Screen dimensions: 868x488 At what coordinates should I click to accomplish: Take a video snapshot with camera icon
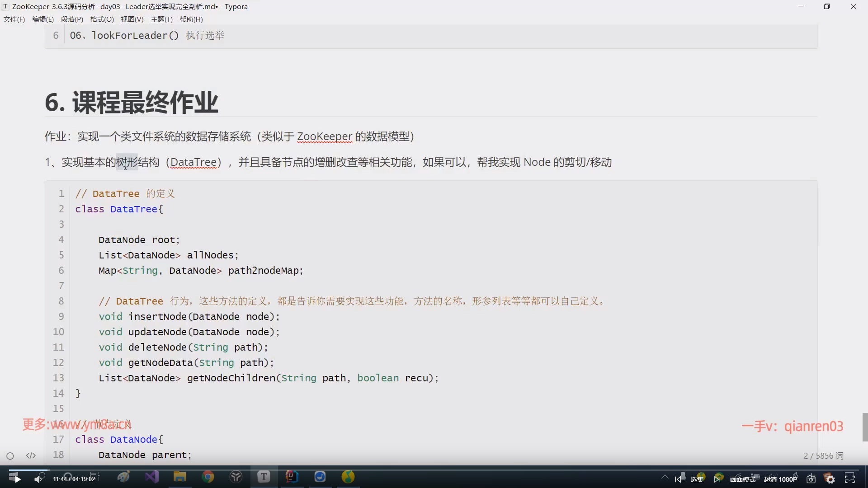click(x=811, y=479)
